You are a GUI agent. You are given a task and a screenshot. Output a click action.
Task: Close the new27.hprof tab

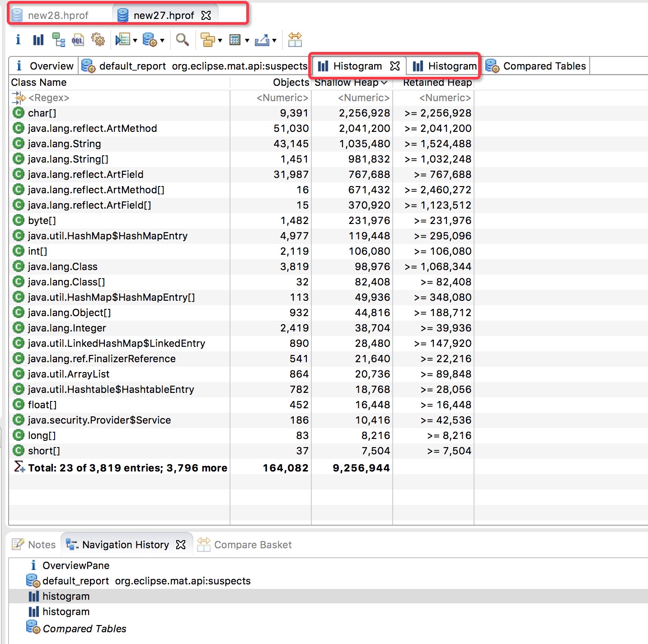206,15
